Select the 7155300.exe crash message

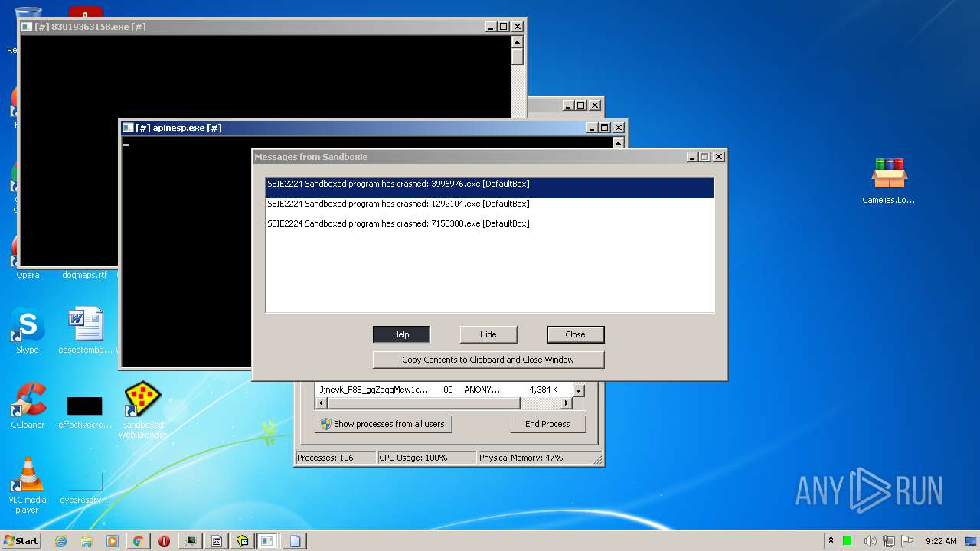point(490,224)
